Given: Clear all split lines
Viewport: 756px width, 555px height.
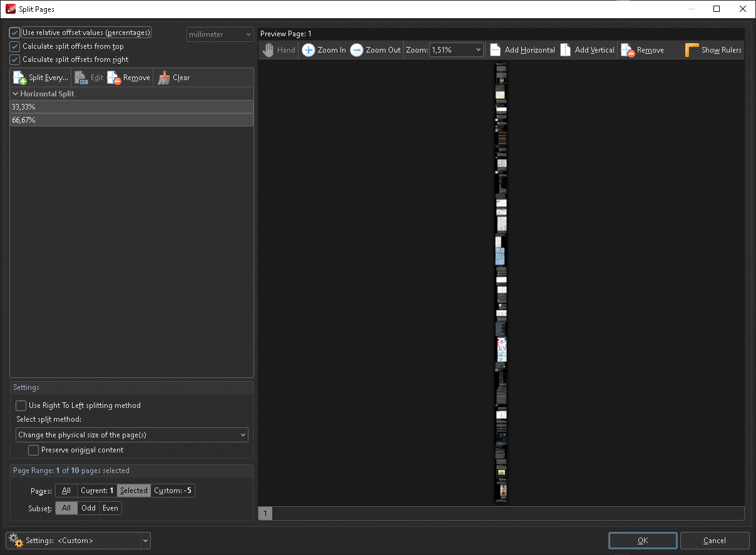Looking at the screenshot, I should (174, 77).
